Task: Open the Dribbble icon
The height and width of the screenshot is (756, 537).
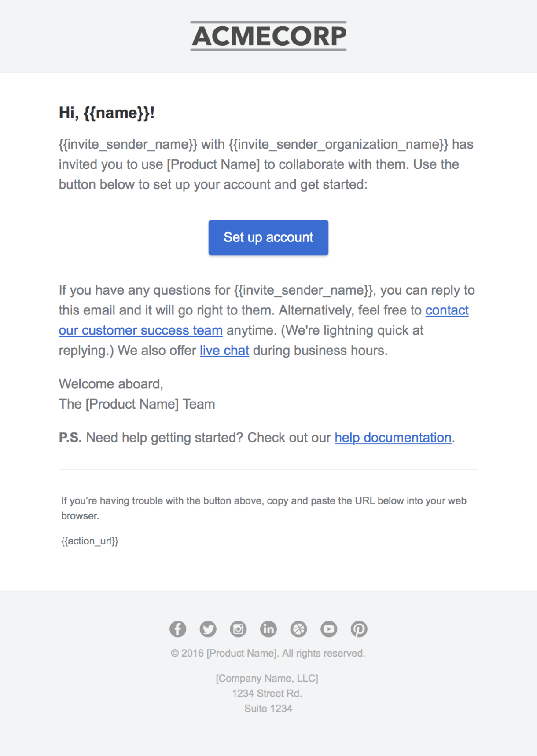Action: click(299, 629)
